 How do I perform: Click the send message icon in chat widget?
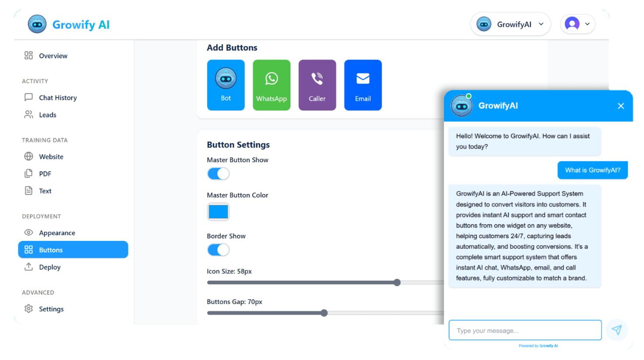(x=617, y=330)
